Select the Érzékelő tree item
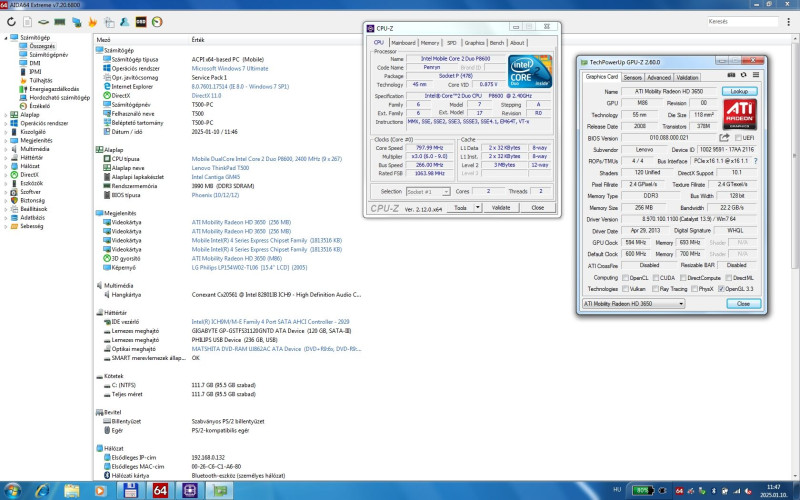Screen dimensions: 800x500 pyautogui.click(x=39, y=106)
